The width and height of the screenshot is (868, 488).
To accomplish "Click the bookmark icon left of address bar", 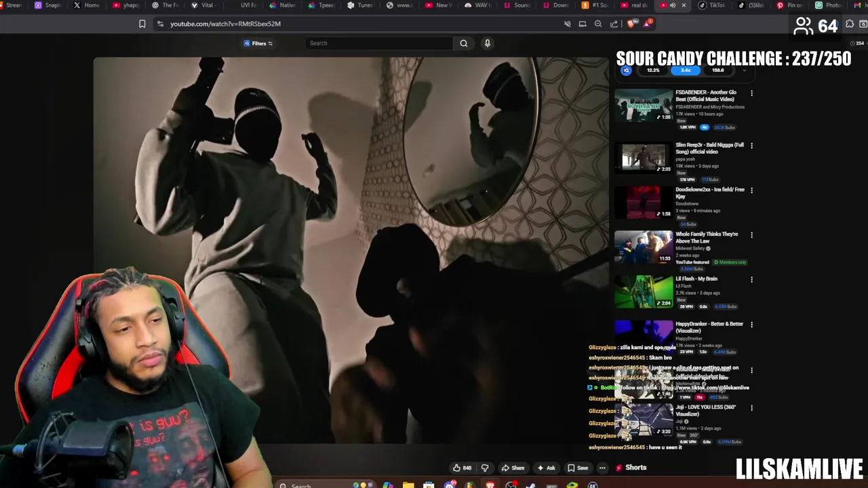I will tap(142, 24).
